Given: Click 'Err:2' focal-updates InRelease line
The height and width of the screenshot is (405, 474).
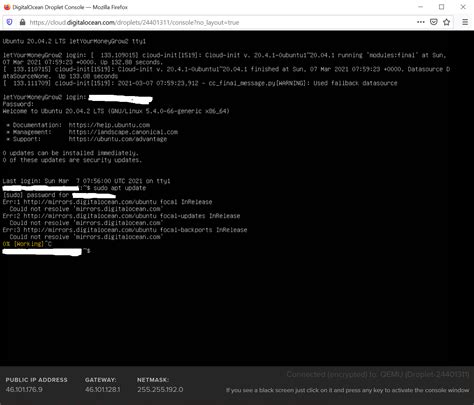Looking at the screenshot, I should (x=121, y=216).
